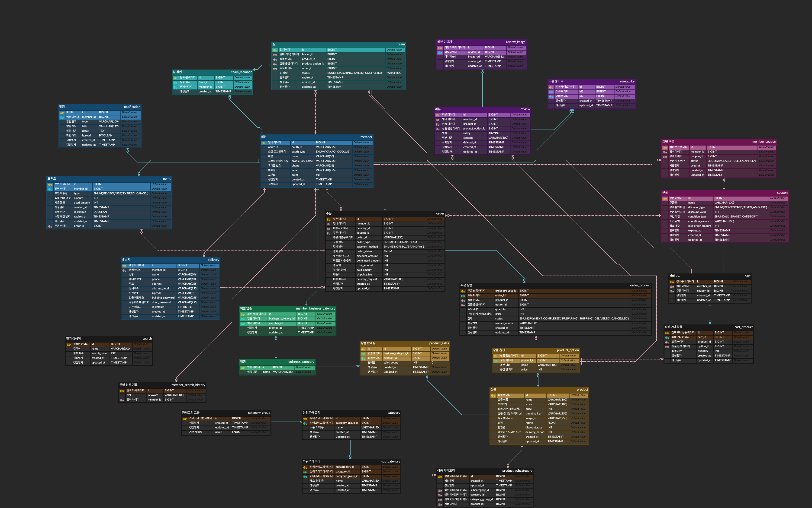Select the sub_category table header

tap(351, 462)
